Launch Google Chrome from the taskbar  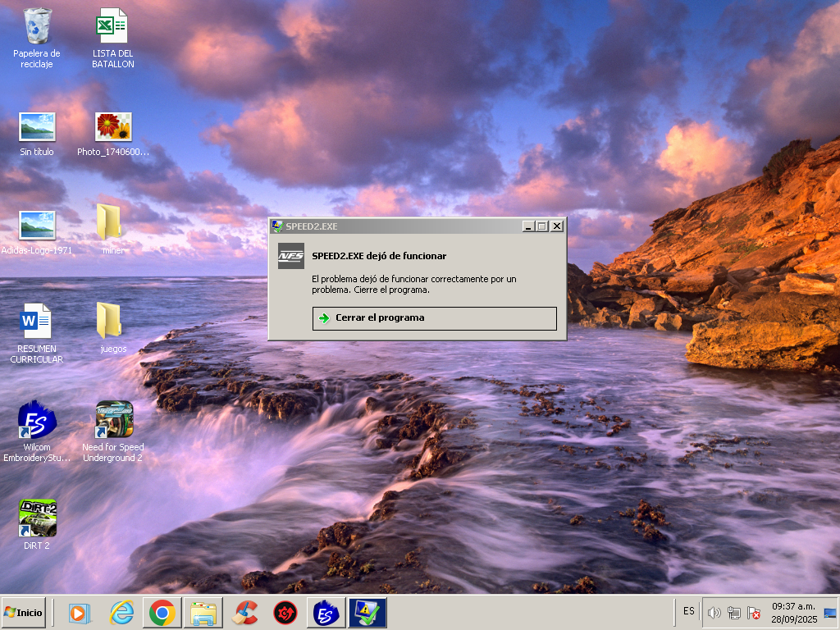[x=162, y=613]
